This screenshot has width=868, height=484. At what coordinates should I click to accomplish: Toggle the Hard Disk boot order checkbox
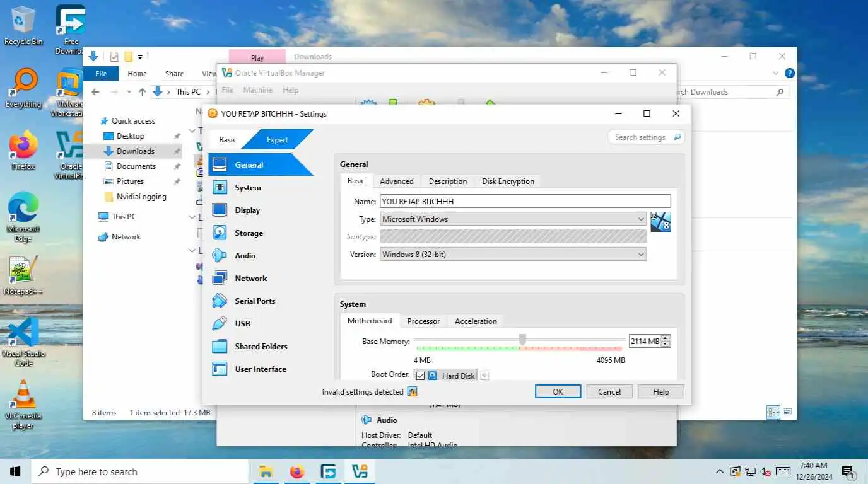click(x=420, y=376)
